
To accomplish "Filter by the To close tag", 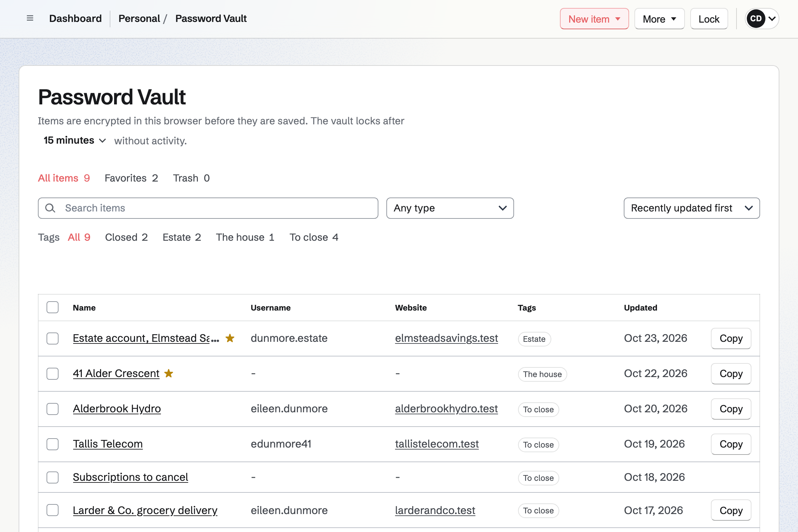I will 314,237.
